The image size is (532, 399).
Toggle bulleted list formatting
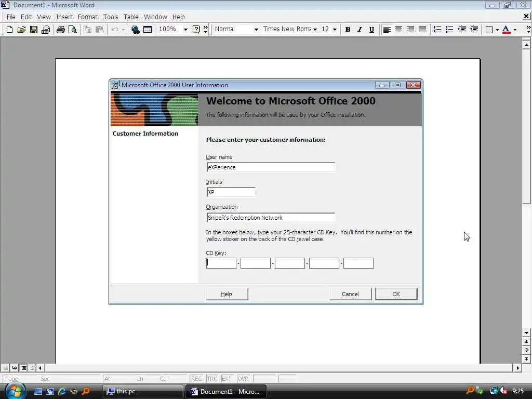[449, 30]
